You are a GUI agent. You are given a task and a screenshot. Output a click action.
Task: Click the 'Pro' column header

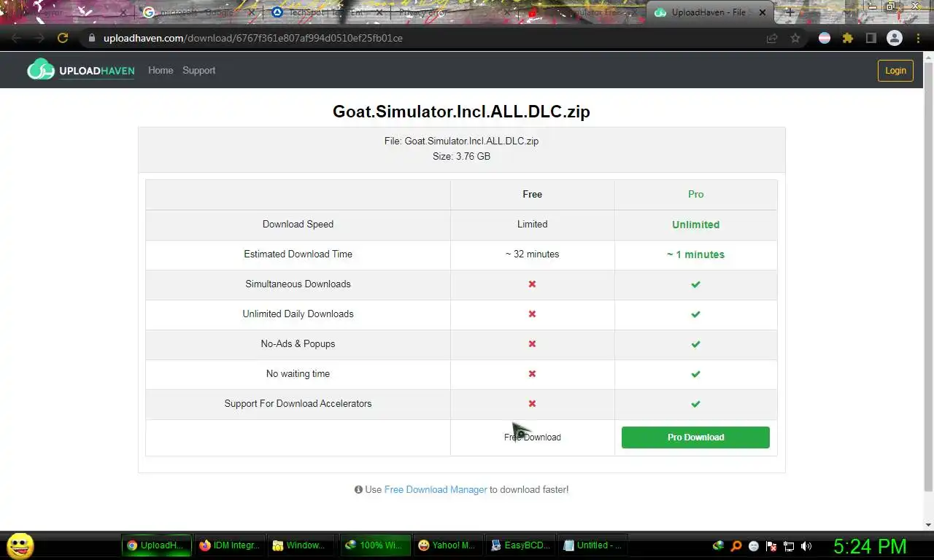coord(695,194)
